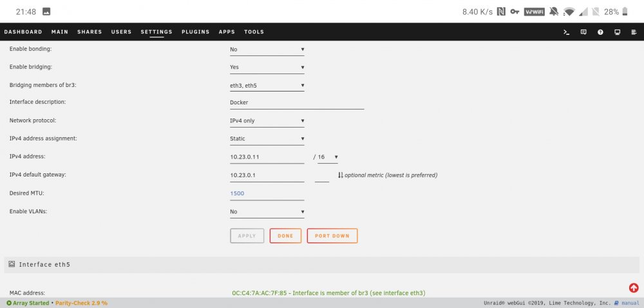The image size is (644, 308).
Task: Open the Plugins menu tab
Action: pyautogui.click(x=196, y=32)
